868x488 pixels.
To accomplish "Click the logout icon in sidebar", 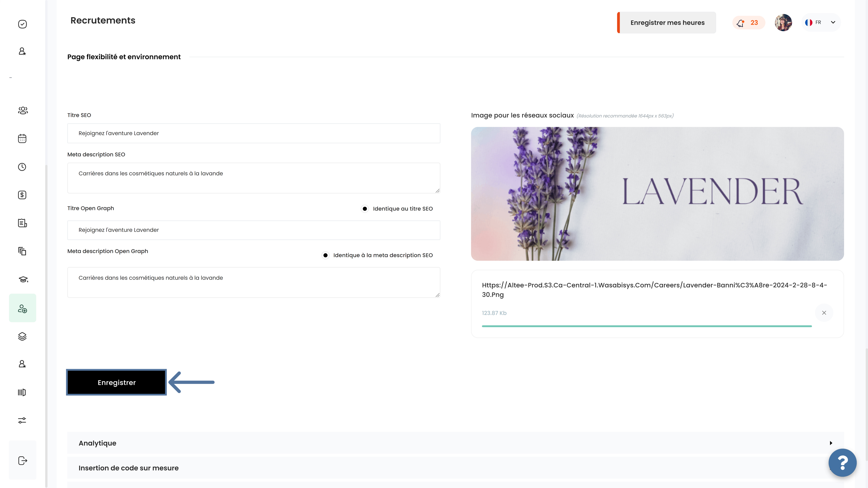I will pyautogui.click(x=23, y=460).
